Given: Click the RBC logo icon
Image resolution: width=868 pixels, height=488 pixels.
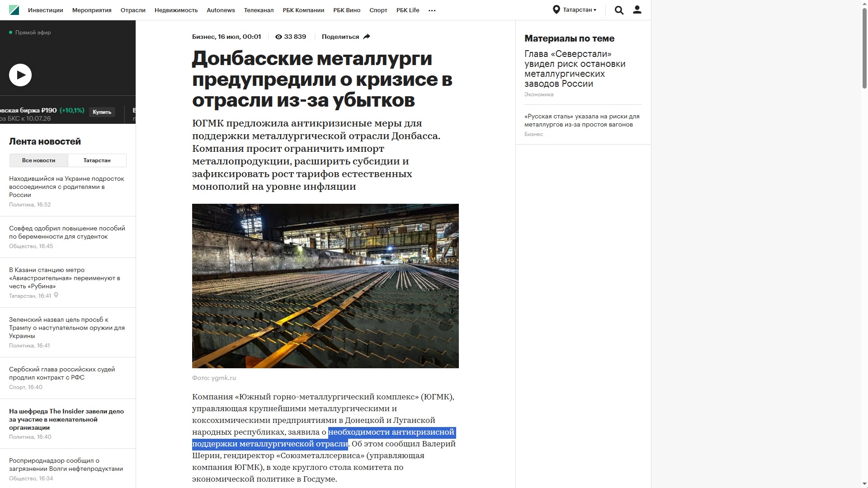Looking at the screenshot, I should tap(14, 10).
